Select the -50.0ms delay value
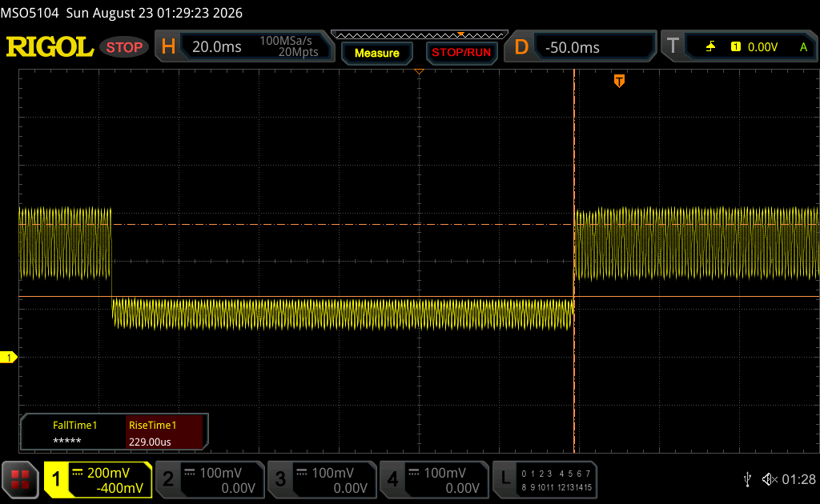 572,47
